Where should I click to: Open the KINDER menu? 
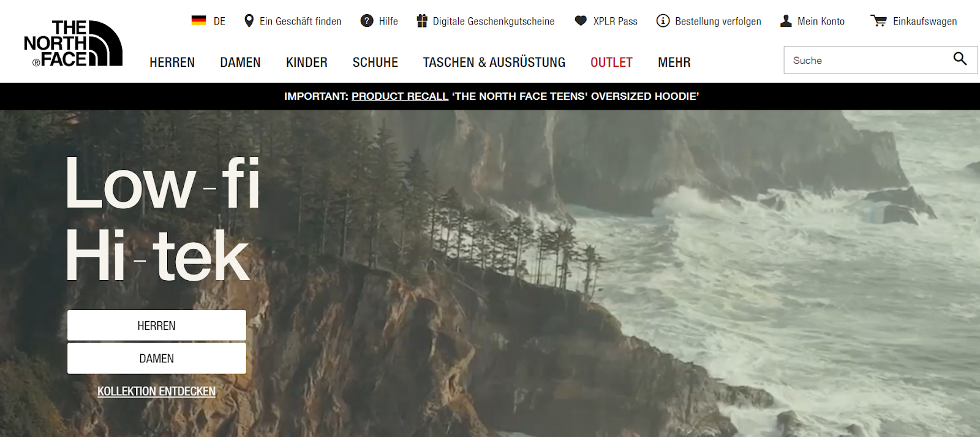(306, 63)
